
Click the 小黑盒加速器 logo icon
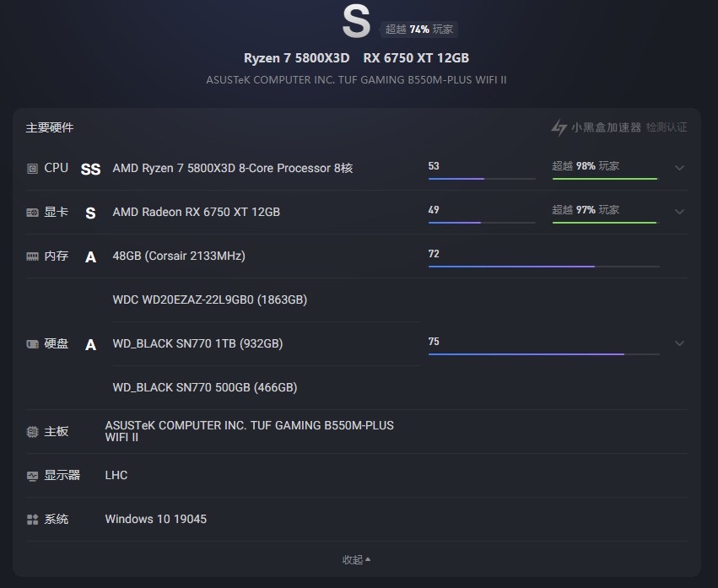tap(559, 128)
